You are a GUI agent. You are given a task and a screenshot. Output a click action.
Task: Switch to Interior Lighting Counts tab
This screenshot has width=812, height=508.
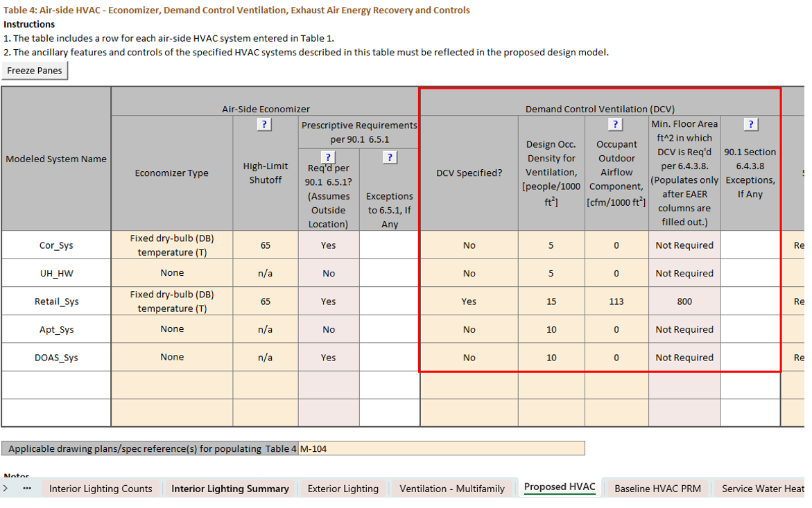[x=101, y=489]
